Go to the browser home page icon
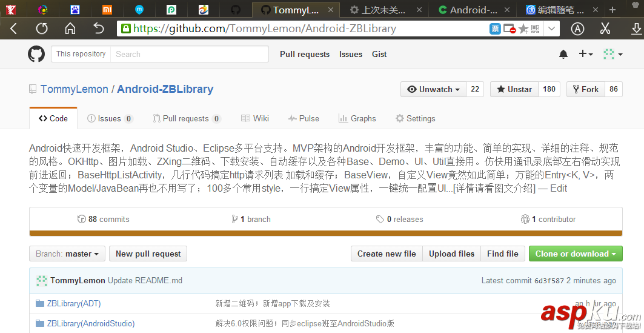 pyautogui.click(x=70, y=29)
